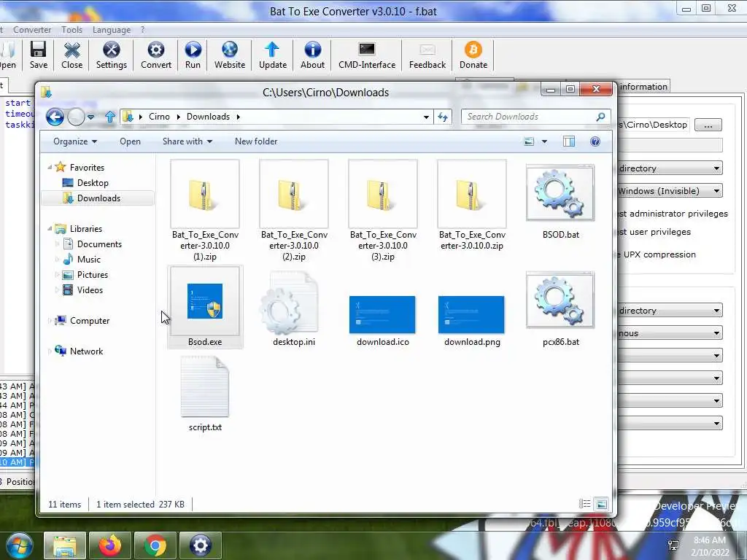This screenshot has width=747, height=560.
Task: Expand Computer in navigation pane
Action: (x=50, y=321)
